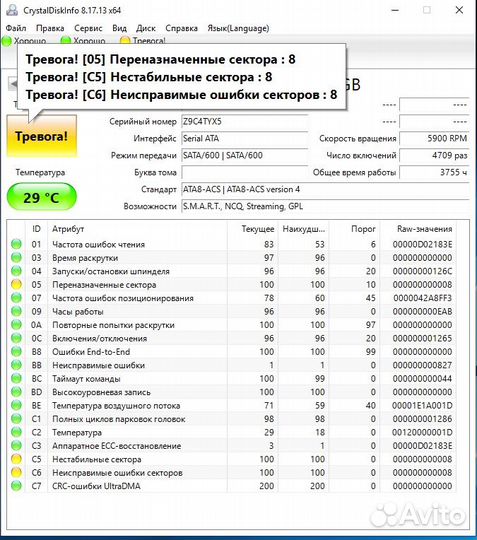The width and height of the screenshot is (477, 540).
Task: Click the Порог column header
Action: [354, 229]
